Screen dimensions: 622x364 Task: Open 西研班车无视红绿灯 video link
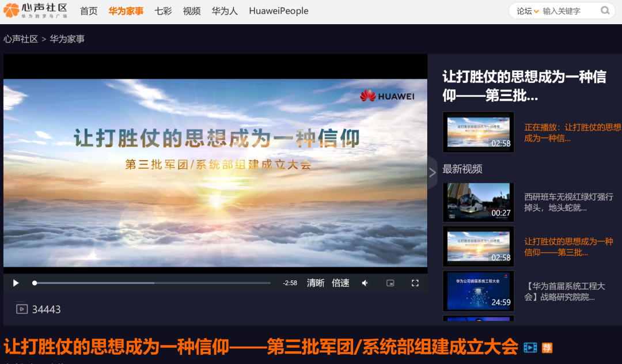(x=568, y=202)
